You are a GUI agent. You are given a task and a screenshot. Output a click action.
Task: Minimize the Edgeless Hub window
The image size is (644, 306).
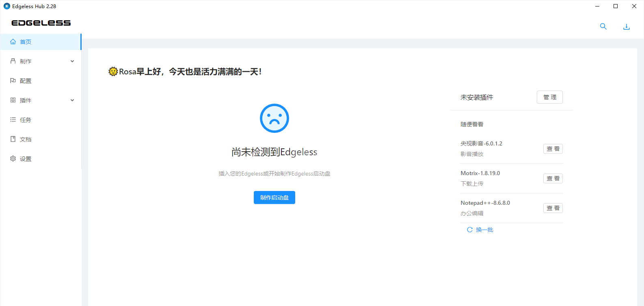click(x=597, y=6)
